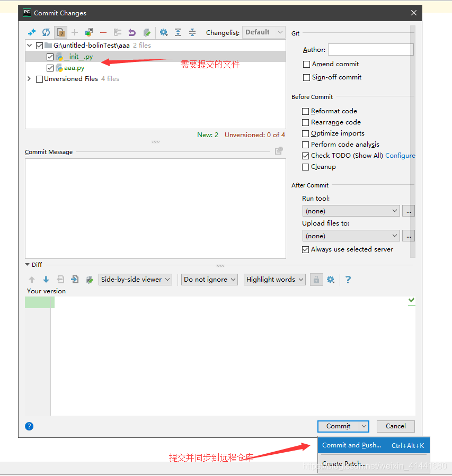Click the Author input field
Screen dimensions: 452x476
pos(370,49)
